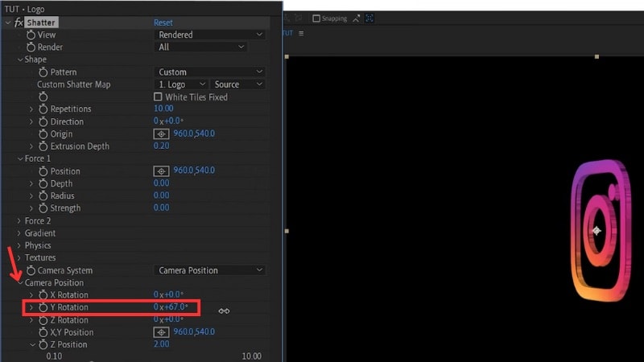Toggle the X,Y Position stopwatch
The height and width of the screenshot is (362, 644).
tap(43, 332)
